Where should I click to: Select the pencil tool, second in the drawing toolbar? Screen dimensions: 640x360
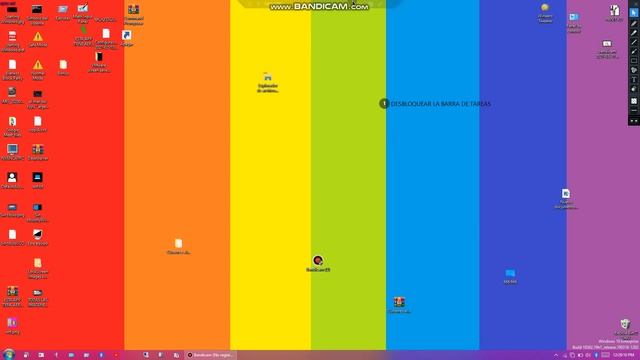[x=633, y=23]
